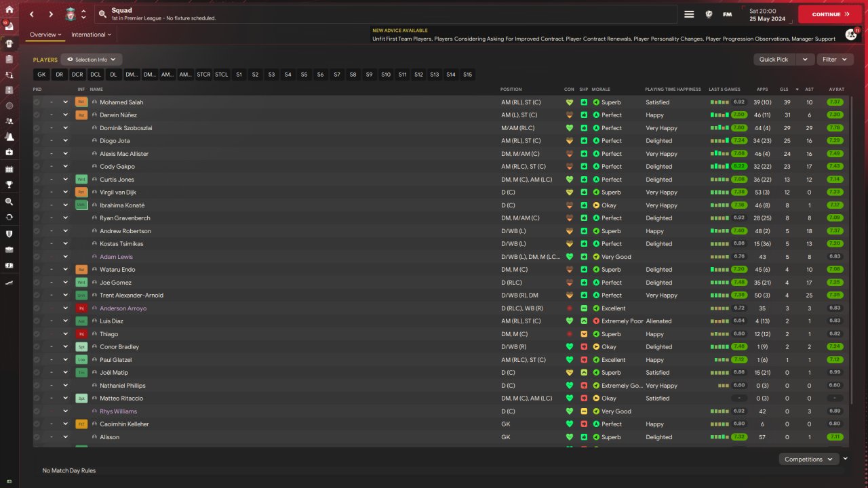Open the Staff people icon in sidebar
Viewport: 868px width, 488px height.
(9, 121)
